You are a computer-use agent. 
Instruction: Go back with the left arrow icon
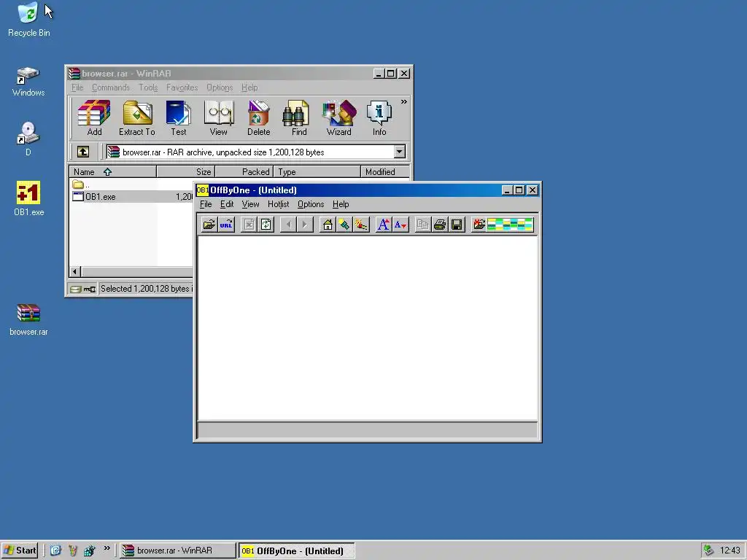tap(288, 225)
